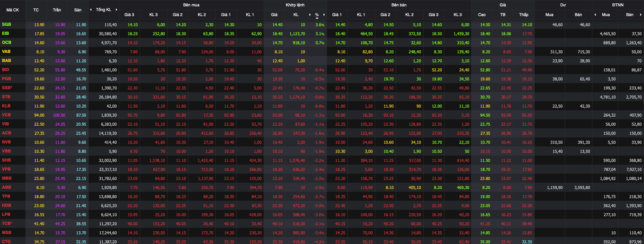Open the VAB stock ticker
The width and height of the screenshot is (644, 244).
[6, 52]
